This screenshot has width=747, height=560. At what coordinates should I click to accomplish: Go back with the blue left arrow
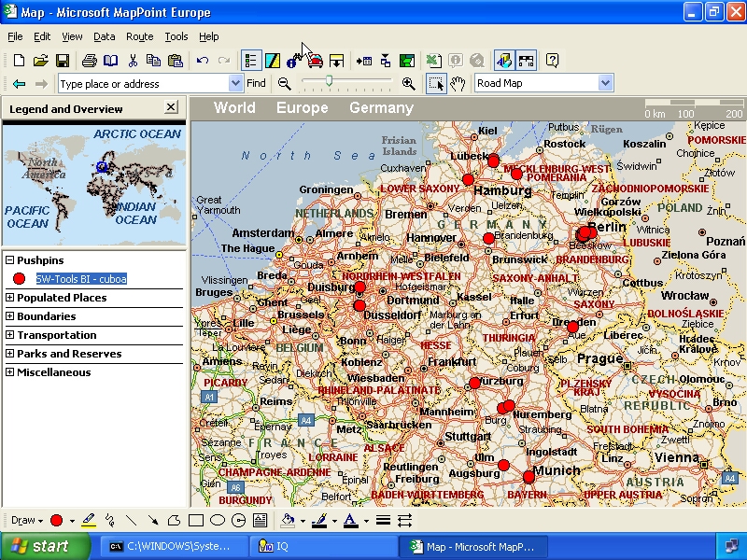19,84
